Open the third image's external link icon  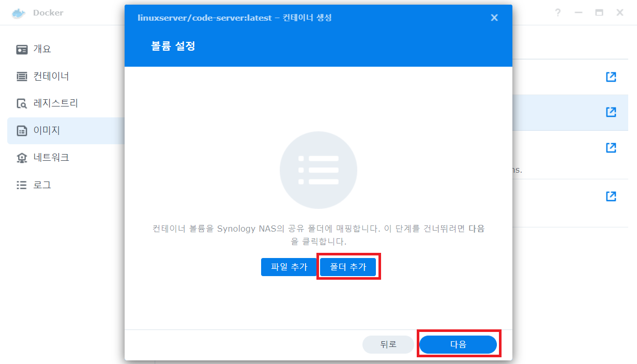(611, 147)
